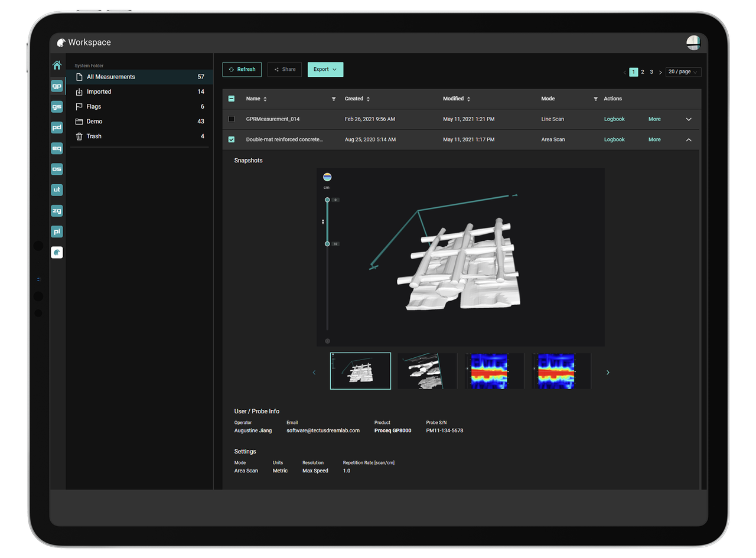The height and width of the screenshot is (558, 756).
Task: Open More actions for GPRMeasurement_014
Action: [654, 119]
